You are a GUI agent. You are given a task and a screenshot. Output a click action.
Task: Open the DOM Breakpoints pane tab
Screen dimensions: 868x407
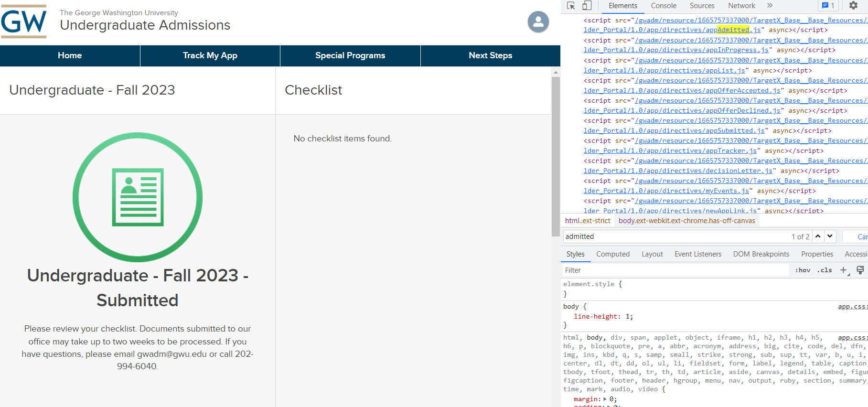[x=761, y=254]
